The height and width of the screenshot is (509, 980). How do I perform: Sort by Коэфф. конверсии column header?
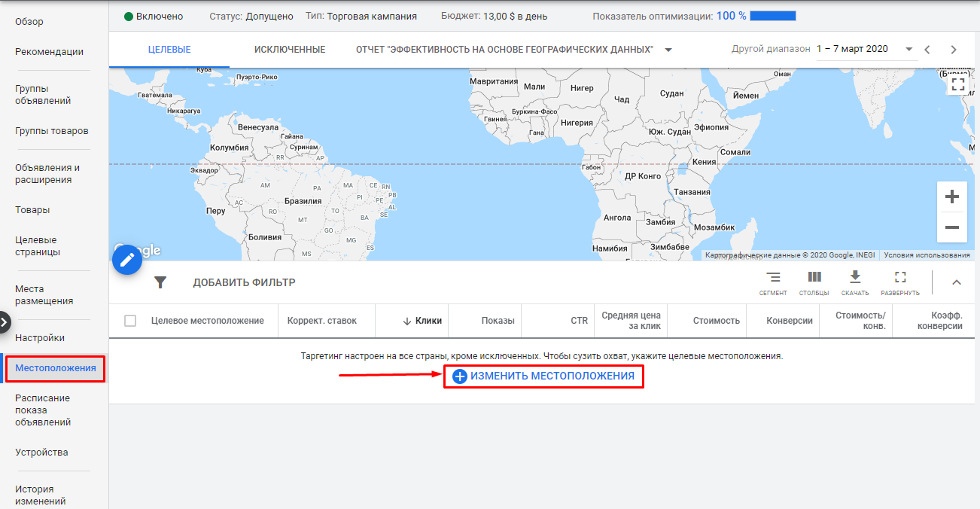[941, 321]
